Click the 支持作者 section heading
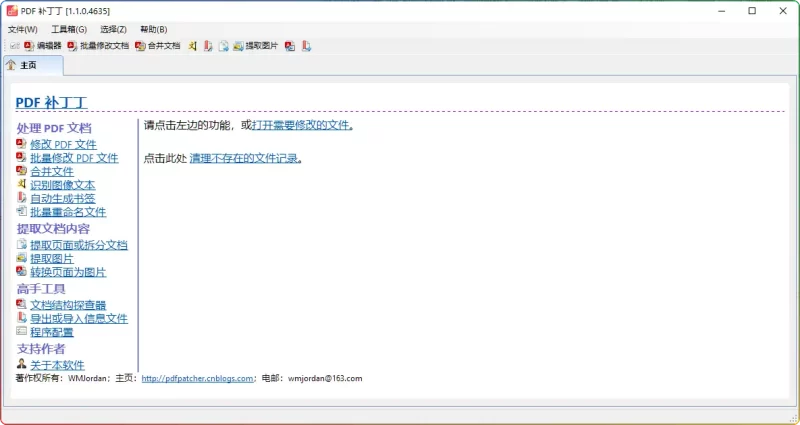800x425 pixels. [41, 349]
